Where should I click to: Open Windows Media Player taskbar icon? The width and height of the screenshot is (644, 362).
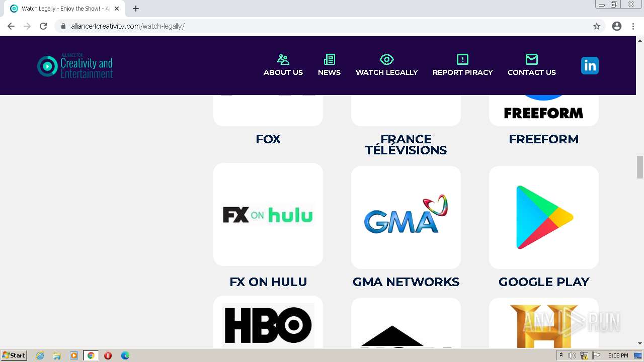(x=74, y=355)
